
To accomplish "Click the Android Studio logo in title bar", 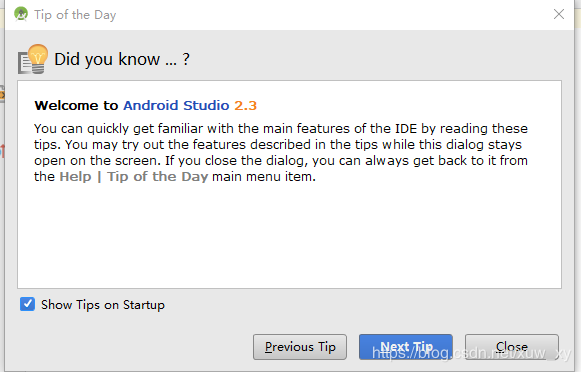I will point(21,14).
